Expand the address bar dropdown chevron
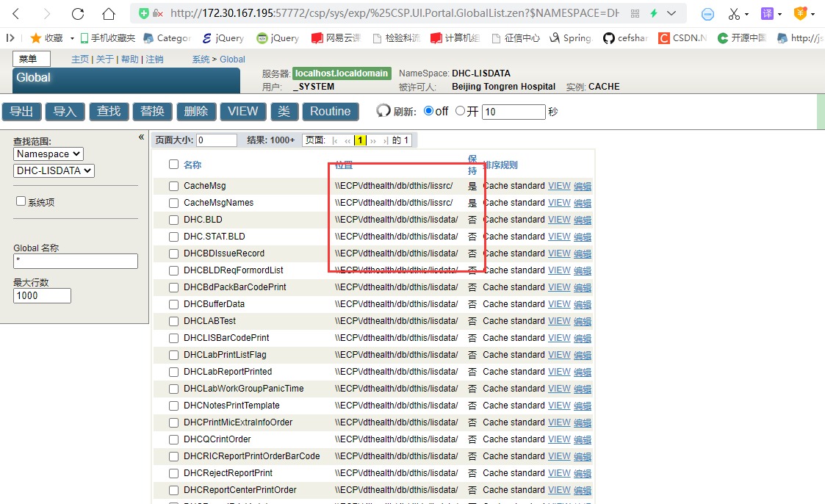The width and height of the screenshot is (825, 504). pyautogui.click(x=671, y=14)
